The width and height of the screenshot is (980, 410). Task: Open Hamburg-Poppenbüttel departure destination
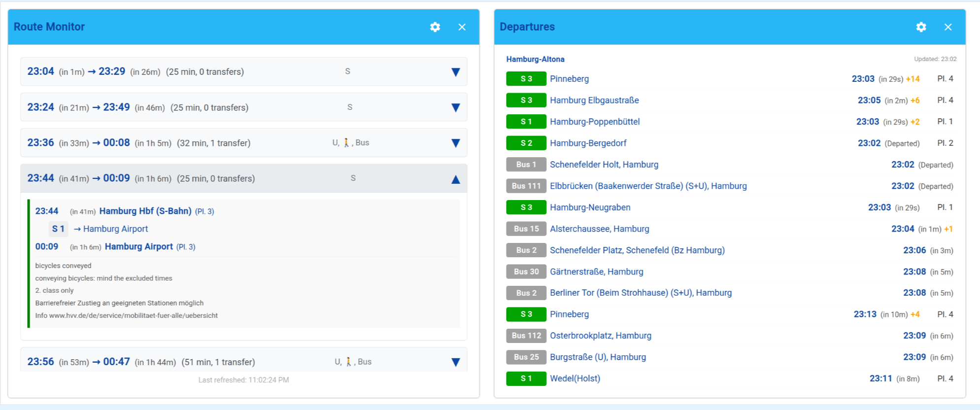(595, 122)
